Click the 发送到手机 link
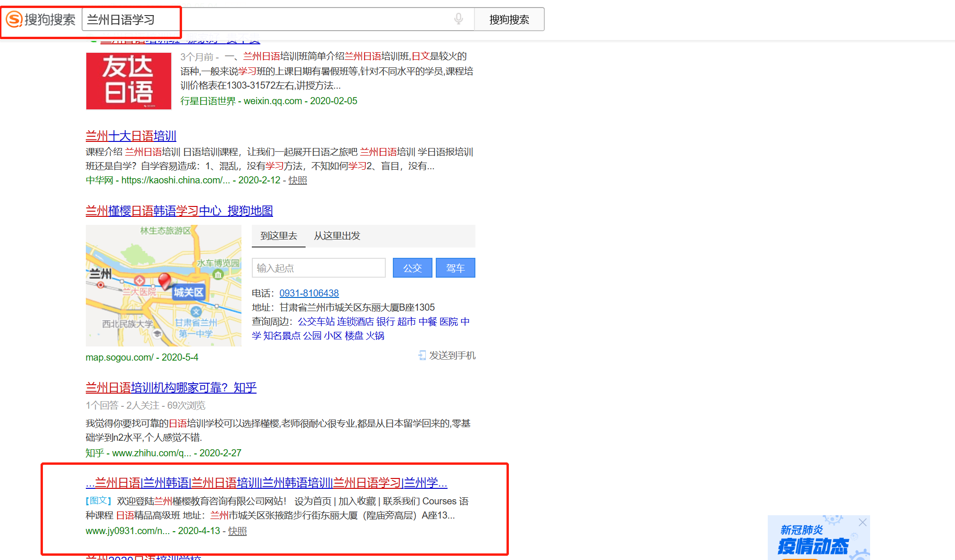Image resolution: width=955 pixels, height=560 pixels. point(452,355)
